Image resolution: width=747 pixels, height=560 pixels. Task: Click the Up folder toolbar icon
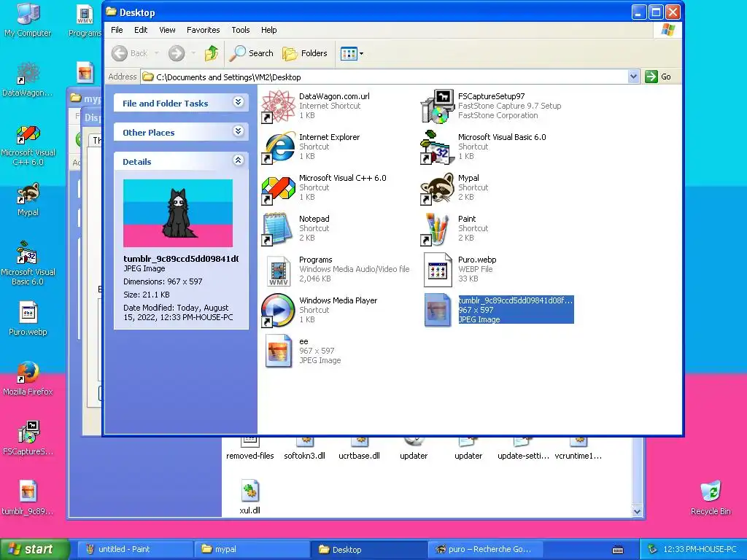point(212,53)
